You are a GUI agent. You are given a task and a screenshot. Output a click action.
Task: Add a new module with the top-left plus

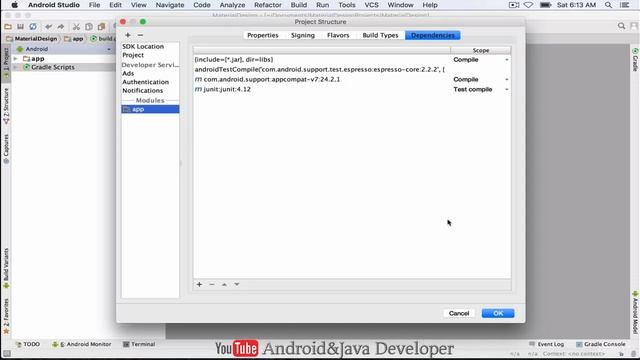click(x=128, y=35)
